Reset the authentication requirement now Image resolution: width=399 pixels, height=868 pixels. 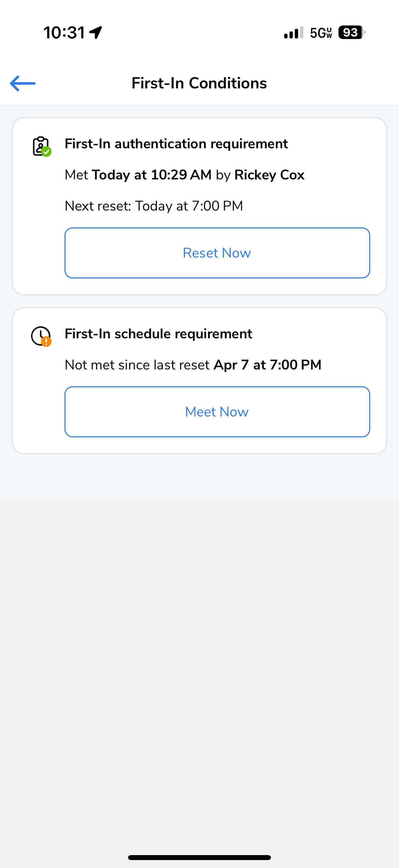pos(217,253)
